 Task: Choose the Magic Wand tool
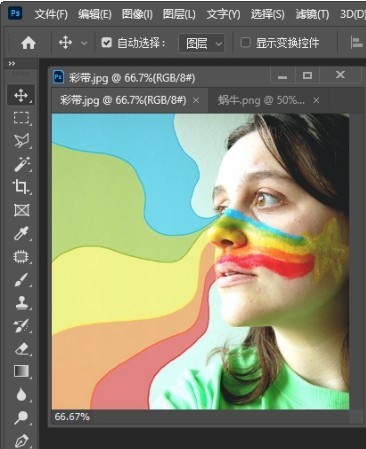[21, 164]
